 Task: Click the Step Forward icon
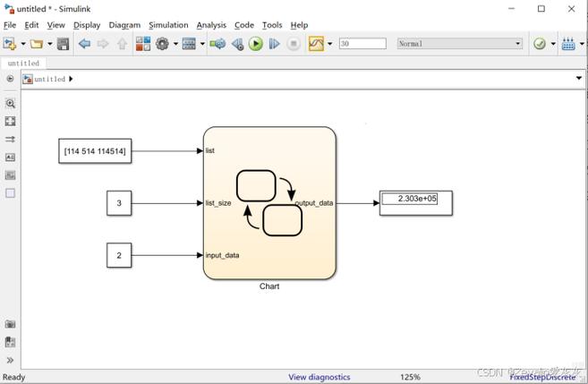coord(275,44)
